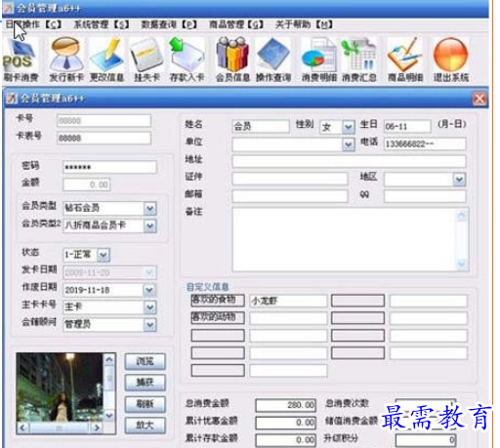The width and height of the screenshot is (500, 448).
Task: Expand the 性别 dropdown
Action: tap(349, 127)
